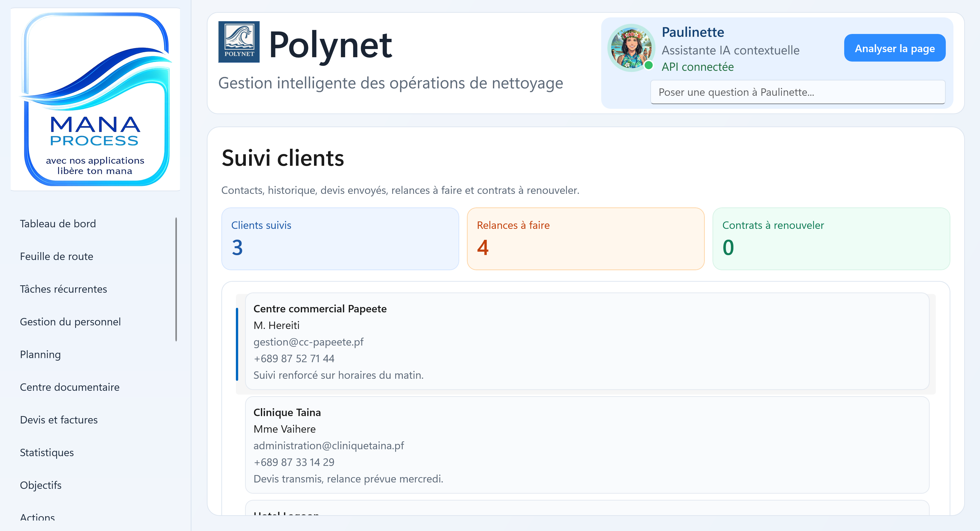The width and height of the screenshot is (980, 531).
Task: Click the Clients suivis stat card
Action: point(340,239)
